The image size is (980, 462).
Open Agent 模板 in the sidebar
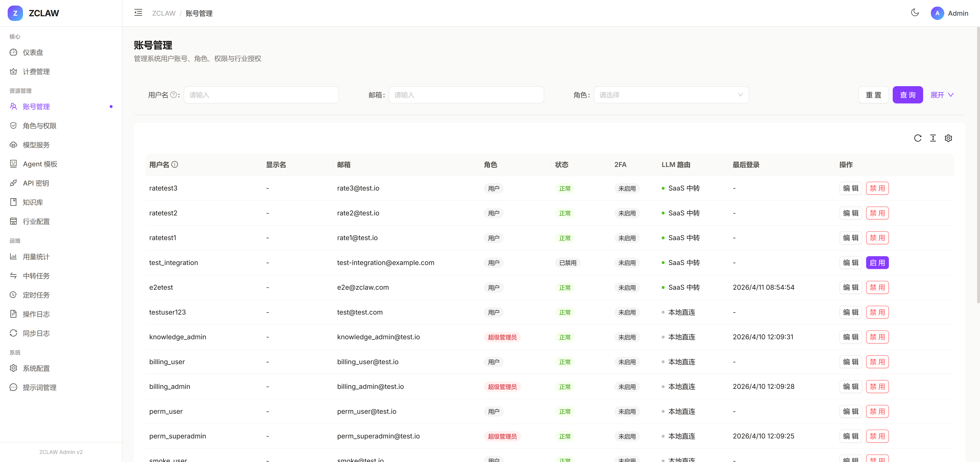coord(40,164)
